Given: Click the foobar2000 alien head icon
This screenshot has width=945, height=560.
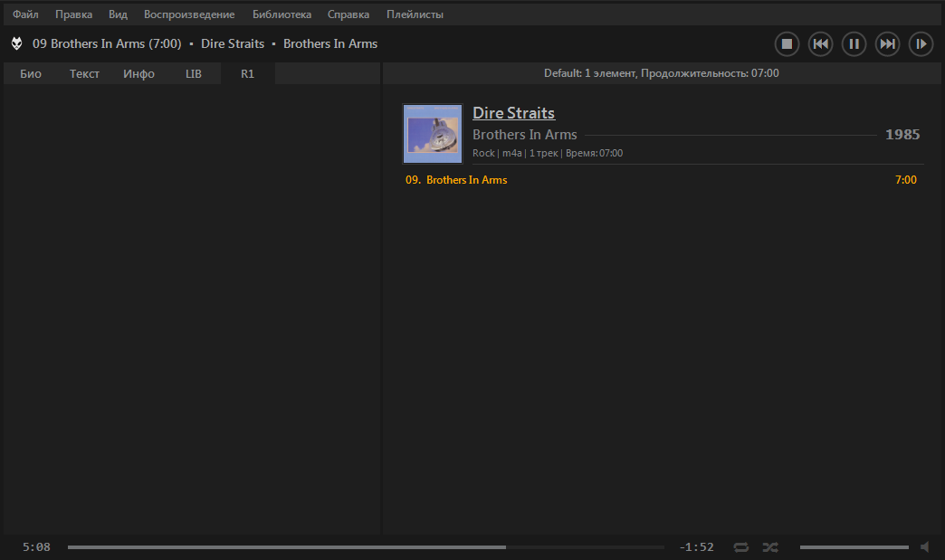Looking at the screenshot, I should coord(17,43).
